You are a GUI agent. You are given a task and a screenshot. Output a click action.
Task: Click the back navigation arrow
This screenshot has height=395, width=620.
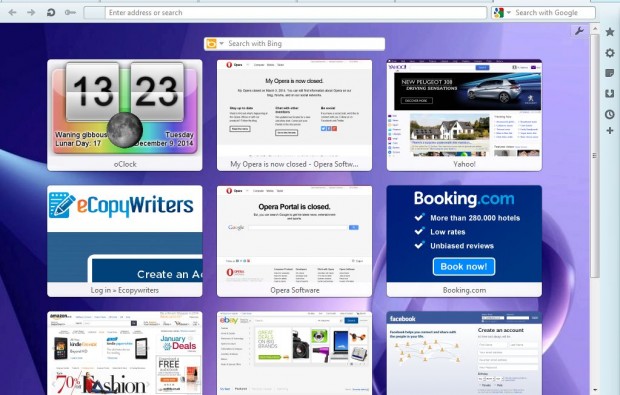pyautogui.click(x=13, y=13)
